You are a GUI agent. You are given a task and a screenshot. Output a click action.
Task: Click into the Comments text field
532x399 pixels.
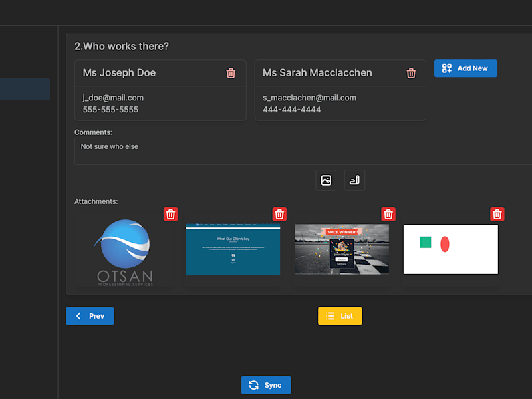(303, 152)
